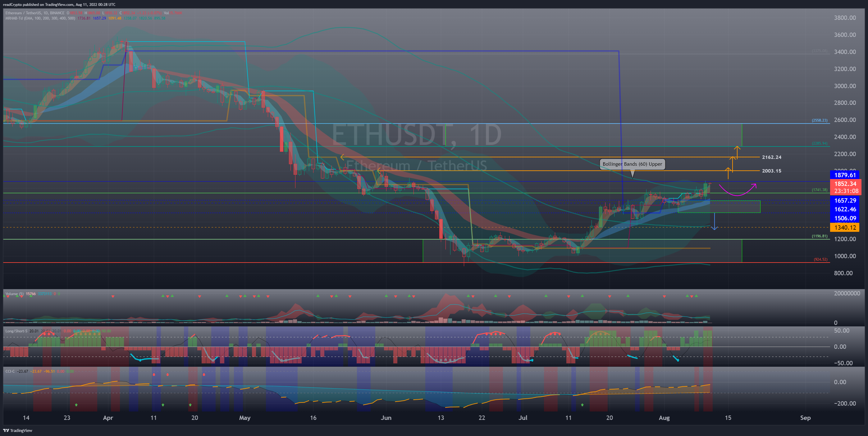Click the 15 date on time axis
This screenshot has width=868, height=436.
pyautogui.click(x=728, y=418)
